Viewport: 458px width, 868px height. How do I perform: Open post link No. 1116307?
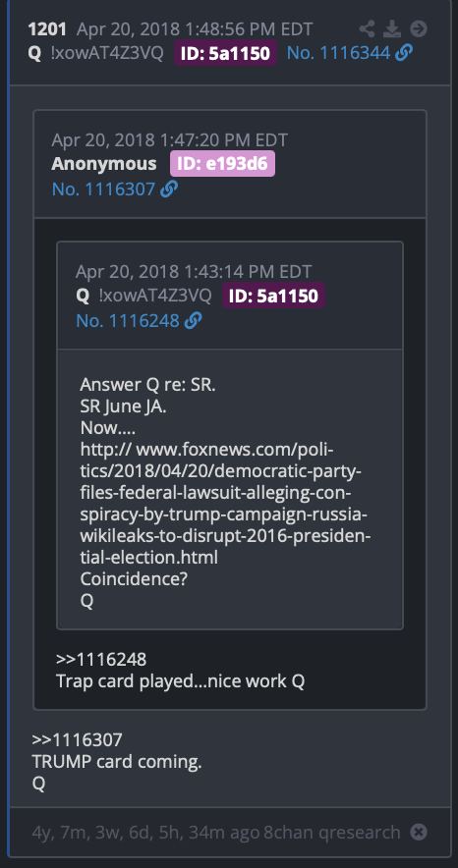coord(103,190)
